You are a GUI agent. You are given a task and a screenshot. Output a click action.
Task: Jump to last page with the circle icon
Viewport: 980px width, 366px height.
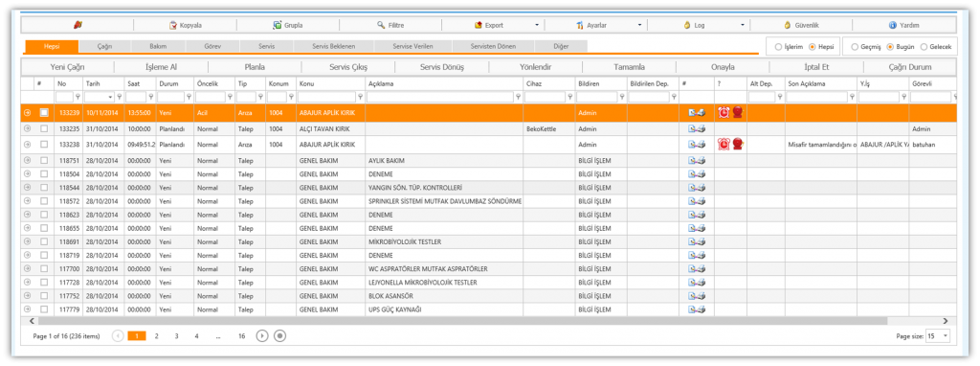(280, 336)
